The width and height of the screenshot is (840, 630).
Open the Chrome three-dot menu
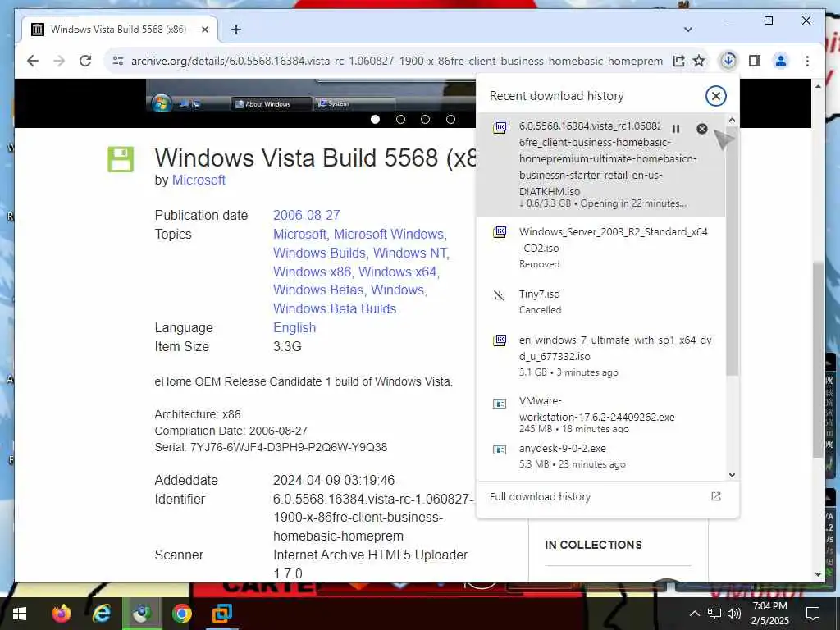(x=807, y=61)
